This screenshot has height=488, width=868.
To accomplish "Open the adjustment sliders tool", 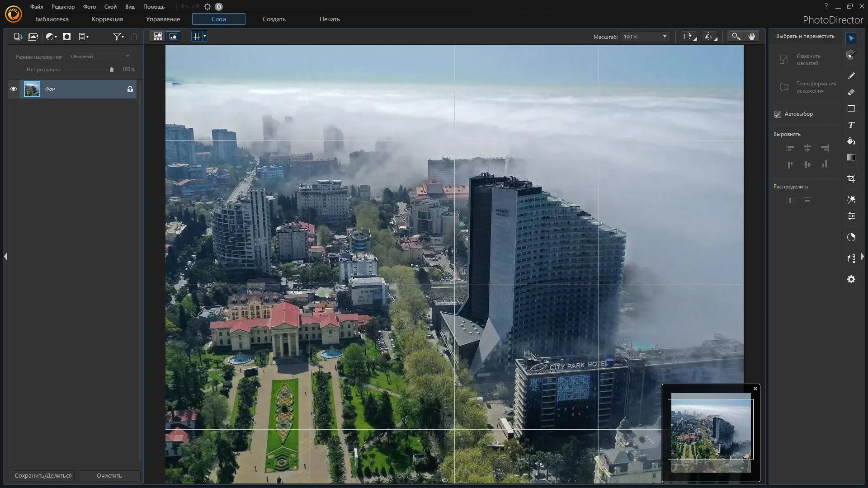I will 851,216.
